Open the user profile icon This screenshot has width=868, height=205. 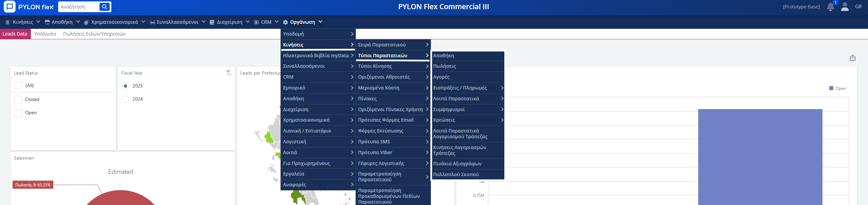click(x=845, y=7)
